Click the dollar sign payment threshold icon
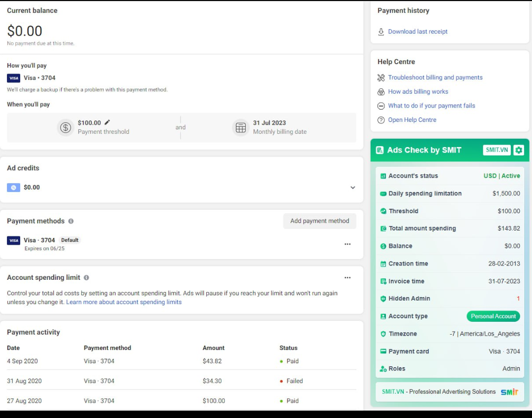Screen dimensions: 532x418 click(65, 127)
